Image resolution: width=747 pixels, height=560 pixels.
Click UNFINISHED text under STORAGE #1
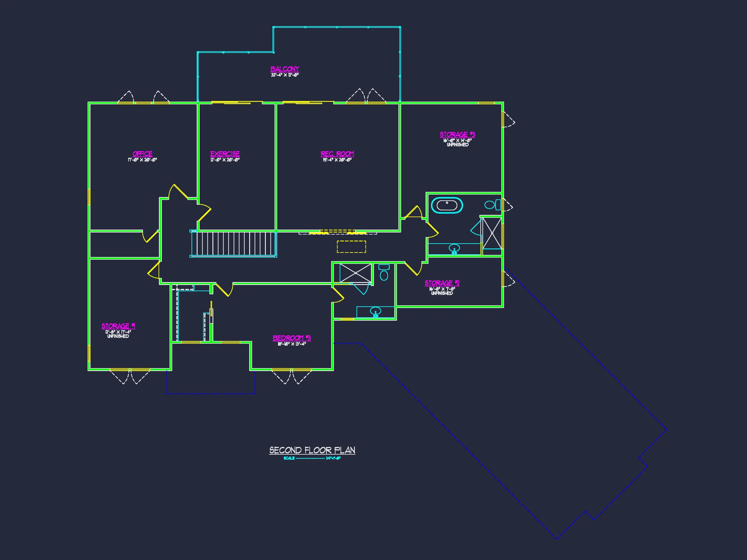[x=118, y=336]
